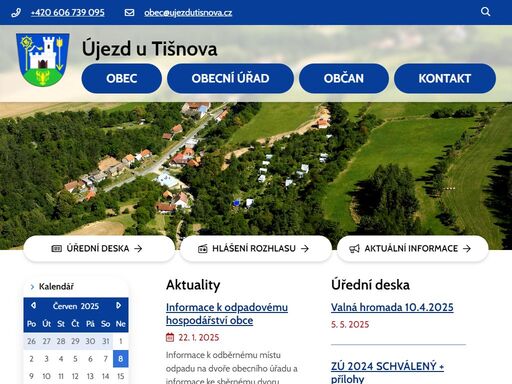Select calendar day 1
The image size is (512, 384).
121,341
